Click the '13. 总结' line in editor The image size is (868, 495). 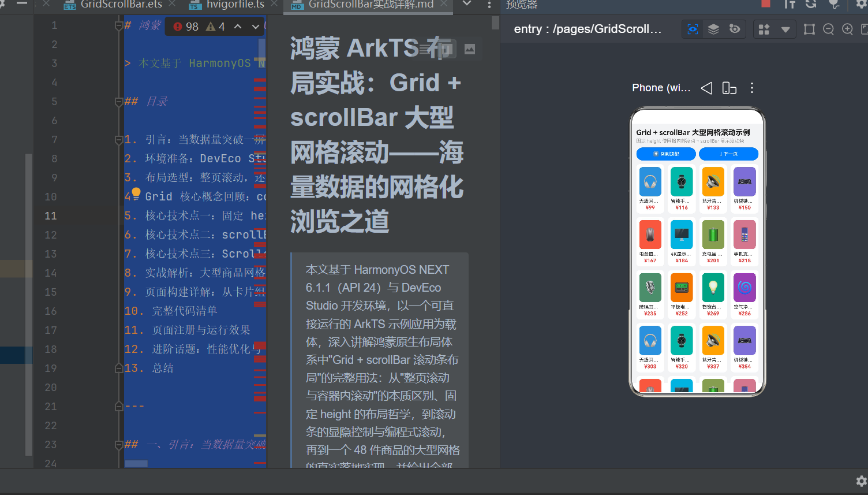pos(149,368)
